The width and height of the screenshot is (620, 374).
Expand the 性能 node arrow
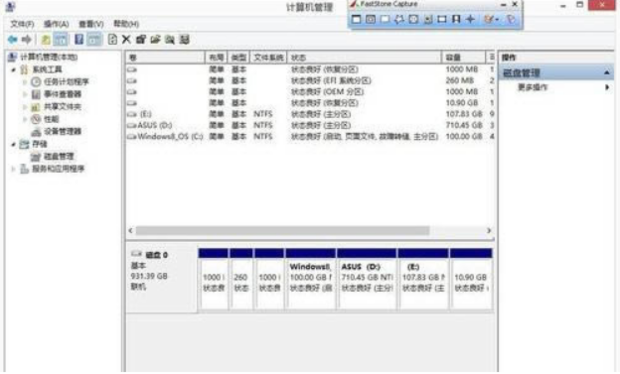pyautogui.click(x=25, y=119)
